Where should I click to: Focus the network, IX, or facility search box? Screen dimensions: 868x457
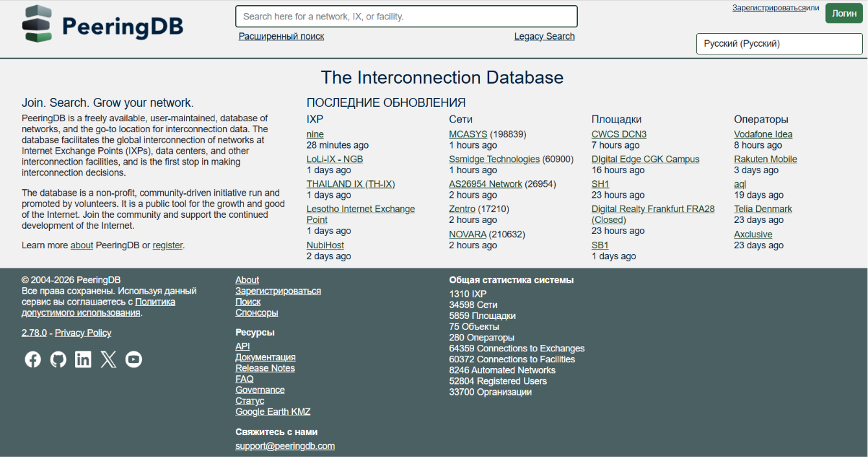[406, 16]
